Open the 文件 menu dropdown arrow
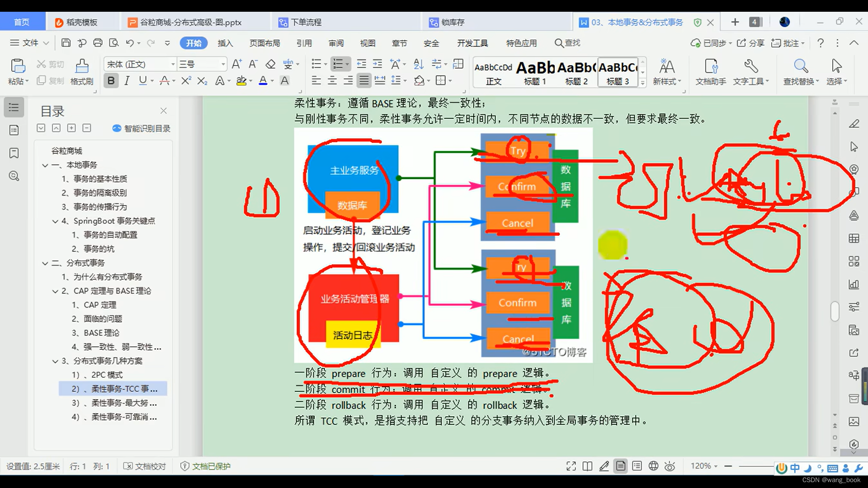This screenshot has width=868, height=488. coord(46,43)
